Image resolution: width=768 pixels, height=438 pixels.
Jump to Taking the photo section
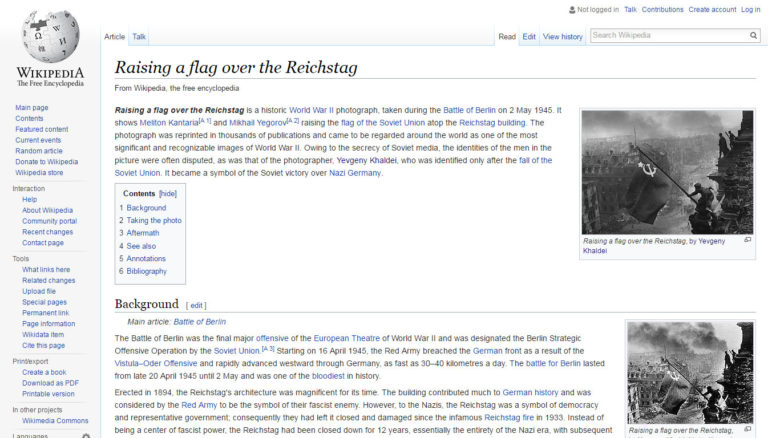coord(154,220)
